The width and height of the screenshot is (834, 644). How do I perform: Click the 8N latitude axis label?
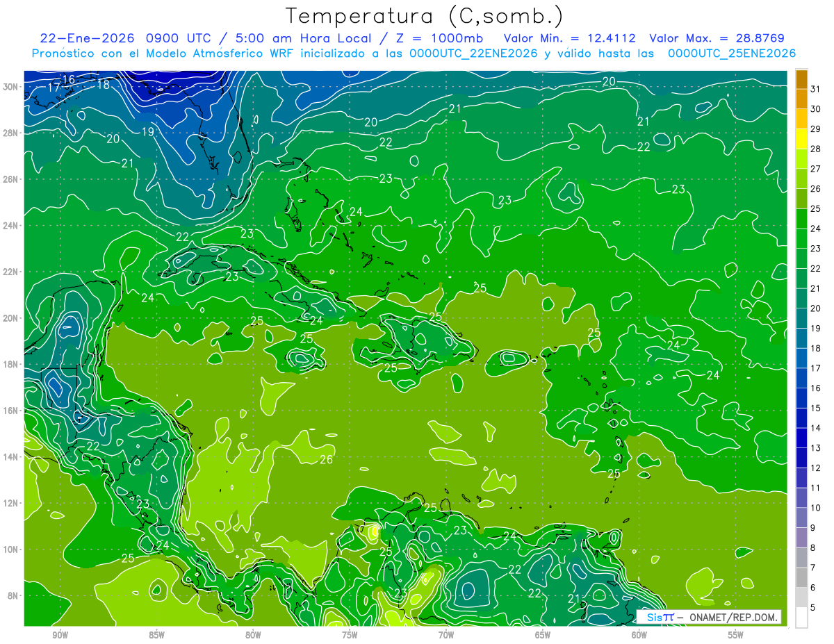(14, 595)
